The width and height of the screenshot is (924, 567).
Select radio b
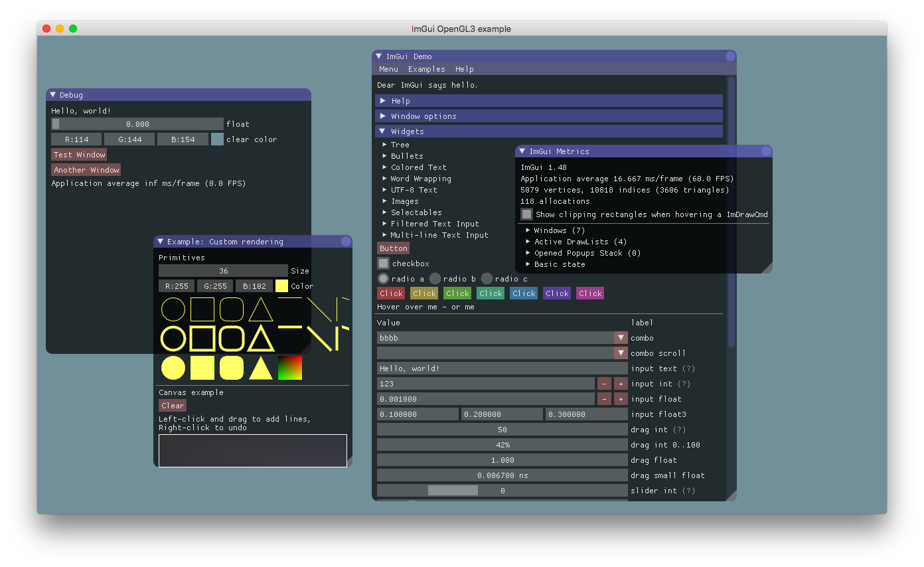pyautogui.click(x=437, y=278)
